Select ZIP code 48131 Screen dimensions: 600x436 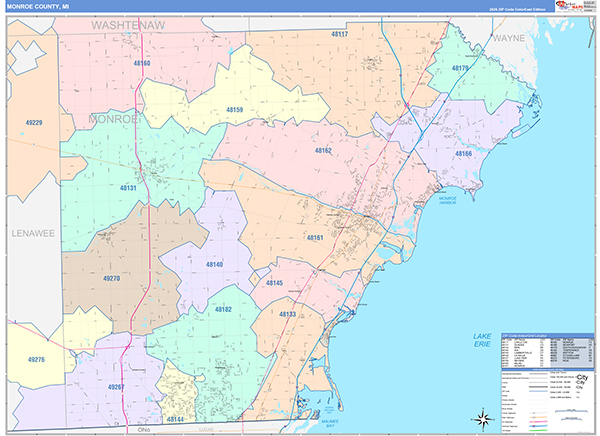tap(128, 188)
